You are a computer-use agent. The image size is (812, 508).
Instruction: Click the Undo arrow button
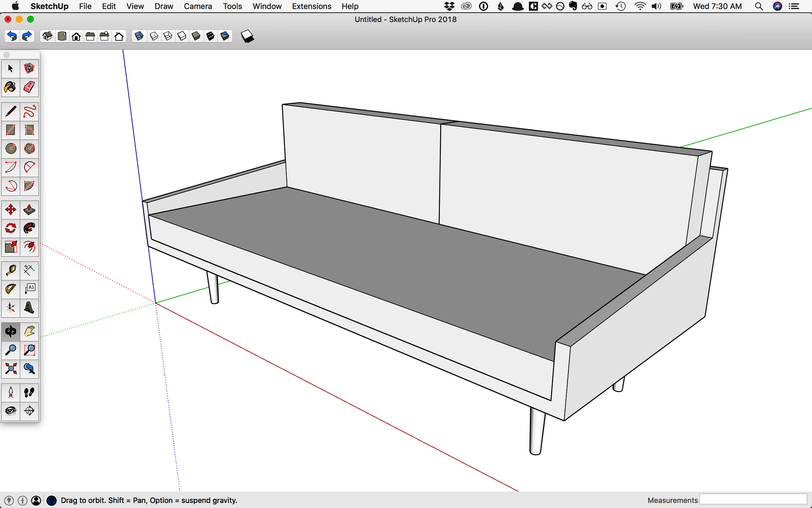(12, 36)
